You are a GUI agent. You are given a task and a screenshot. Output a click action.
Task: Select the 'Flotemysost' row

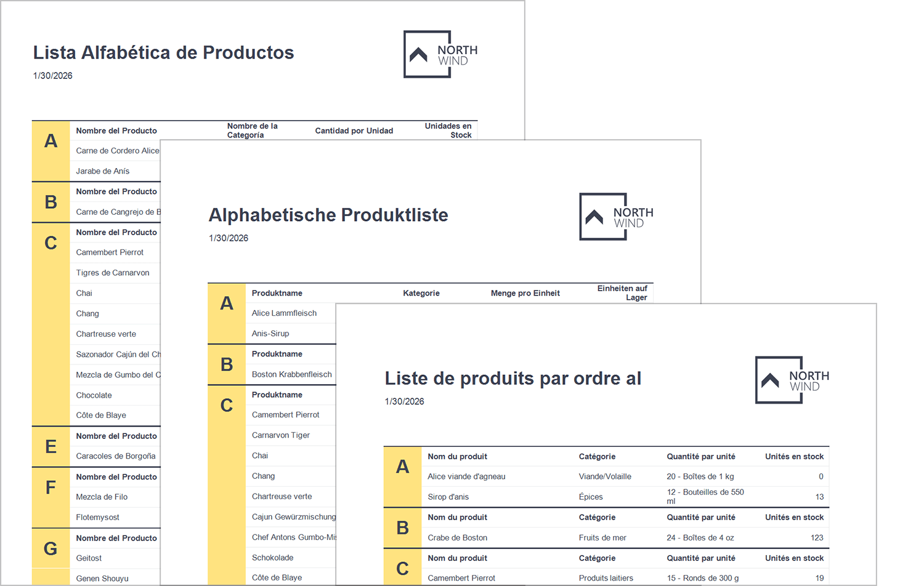(x=115, y=517)
